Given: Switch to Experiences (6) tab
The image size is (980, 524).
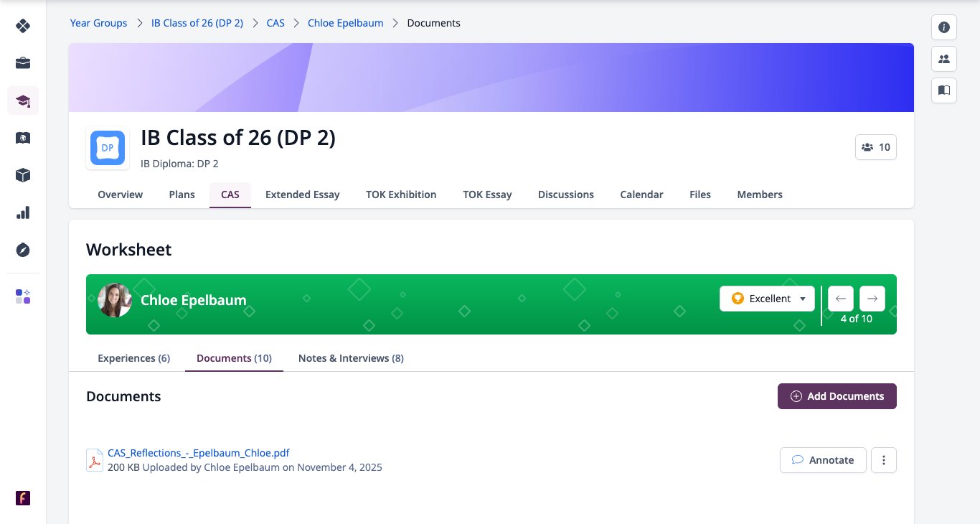Looking at the screenshot, I should pyautogui.click(x=134, y=358).
